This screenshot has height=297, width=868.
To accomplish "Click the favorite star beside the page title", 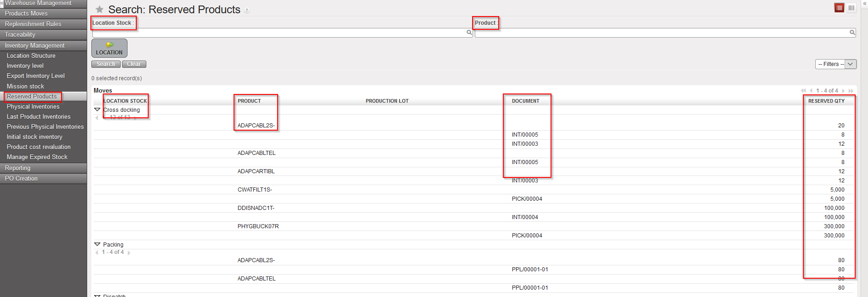I will (x=99, y=9).
